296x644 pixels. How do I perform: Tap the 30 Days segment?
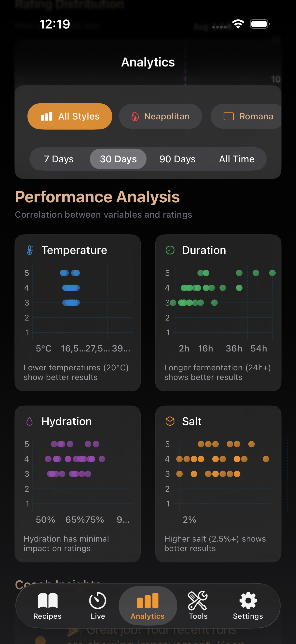(x=118, y=159)
